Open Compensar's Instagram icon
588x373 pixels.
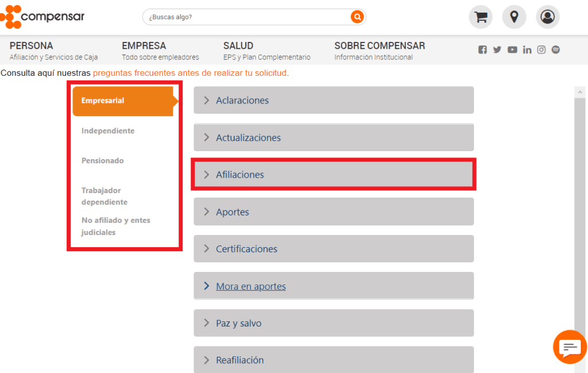(x=541, y=49)
